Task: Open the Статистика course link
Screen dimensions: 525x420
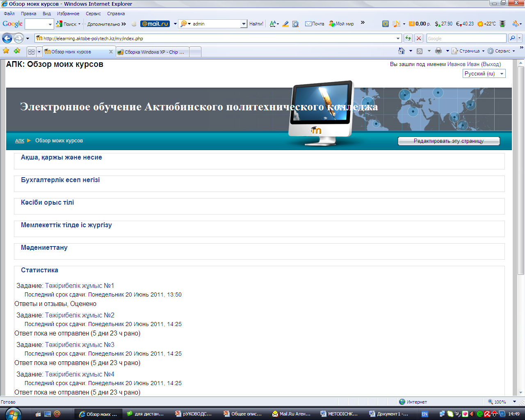Action: [39, 270]
